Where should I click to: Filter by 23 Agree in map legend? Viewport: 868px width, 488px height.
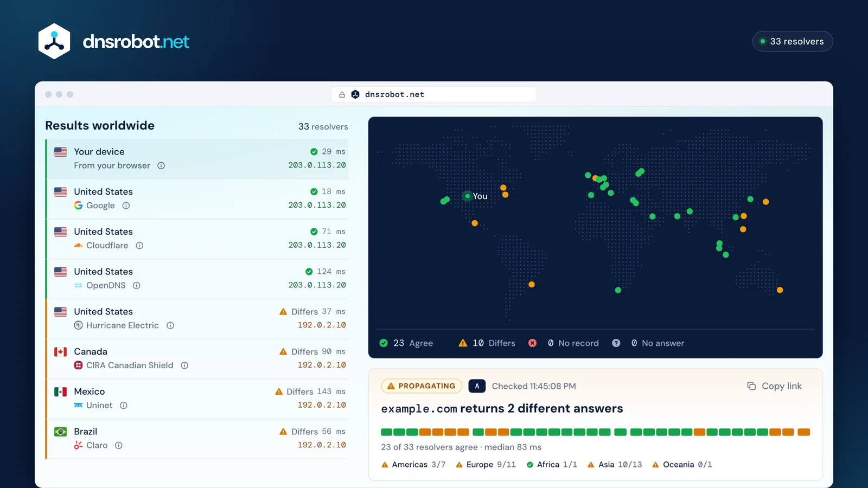point(406,343)
